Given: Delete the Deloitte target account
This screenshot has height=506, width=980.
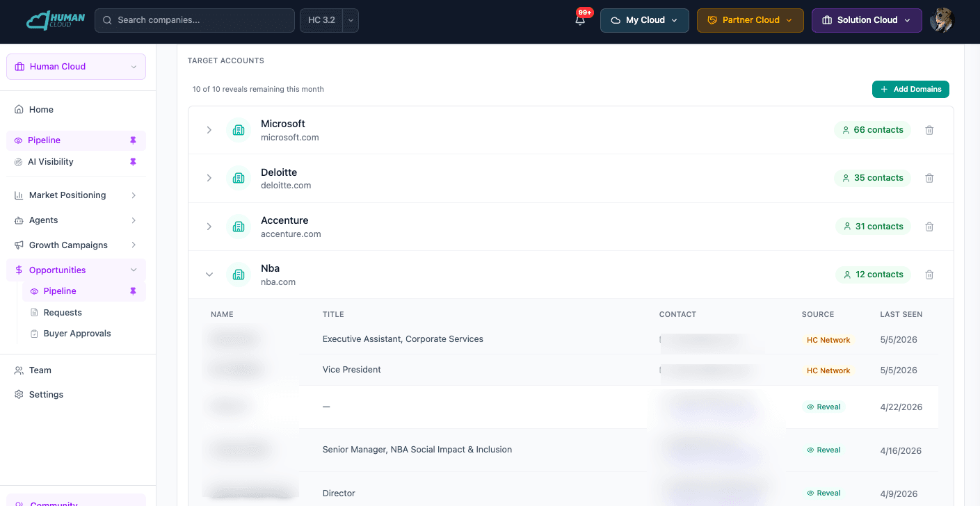Looking at the screenshot, I should pyautogui.click(x=929, y=178).
